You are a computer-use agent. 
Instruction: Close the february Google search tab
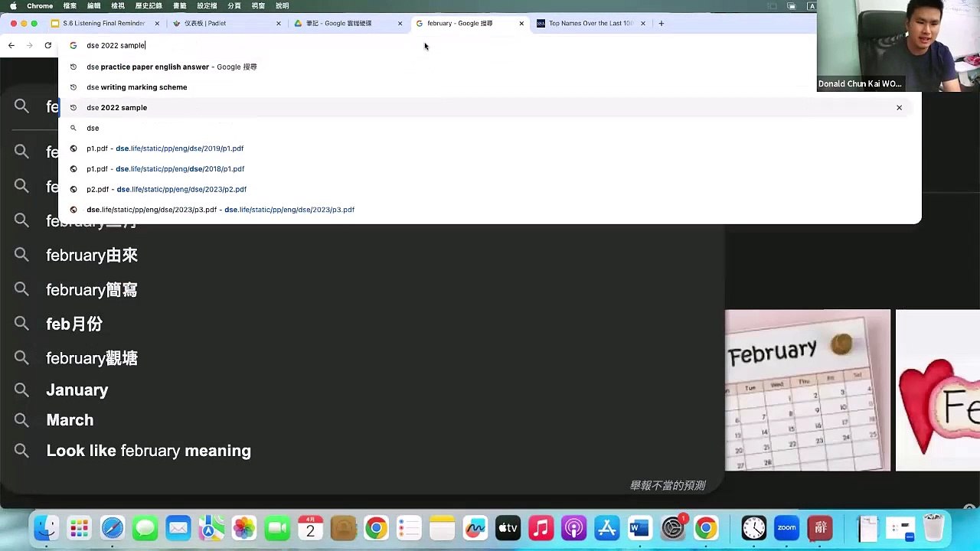[521, 24]
